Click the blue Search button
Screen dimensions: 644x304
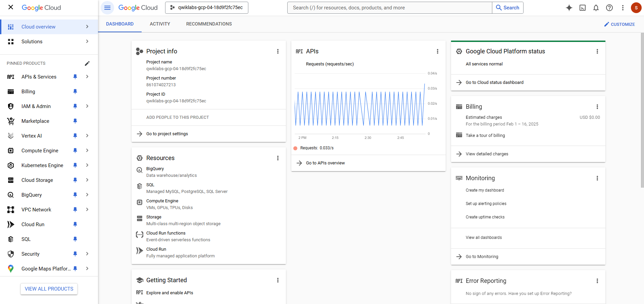[x=508, y=8]
